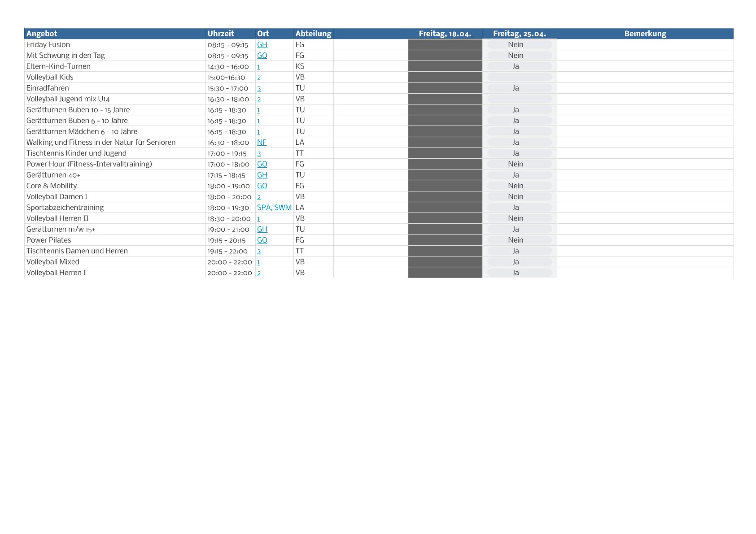Open the Ja field for Volleyball Herren I
756x534 pixels.
520,273
